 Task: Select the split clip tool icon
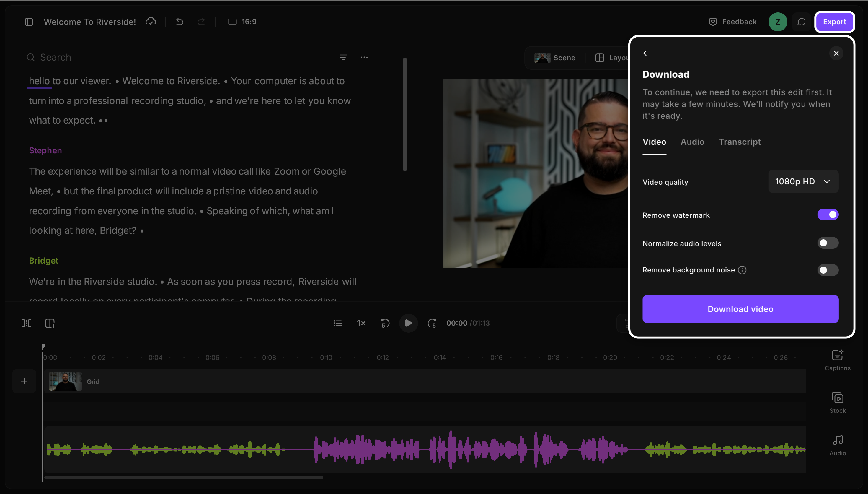click(27, 323)
